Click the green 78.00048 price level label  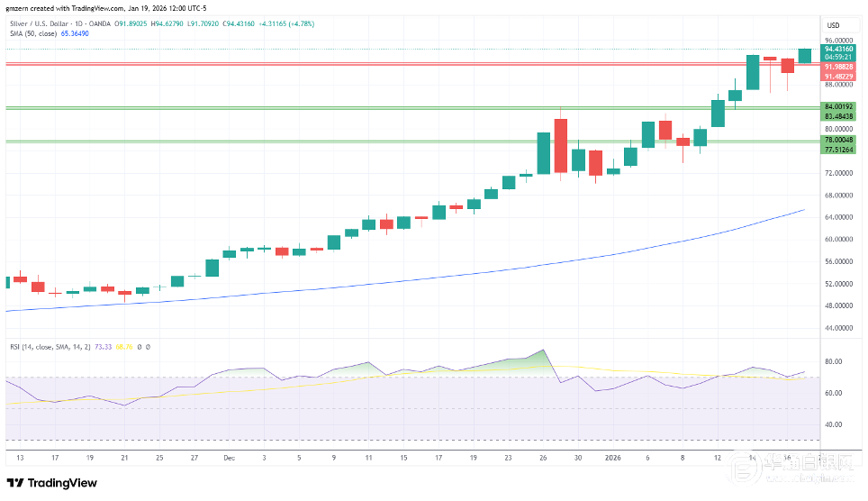coord(839,140)
